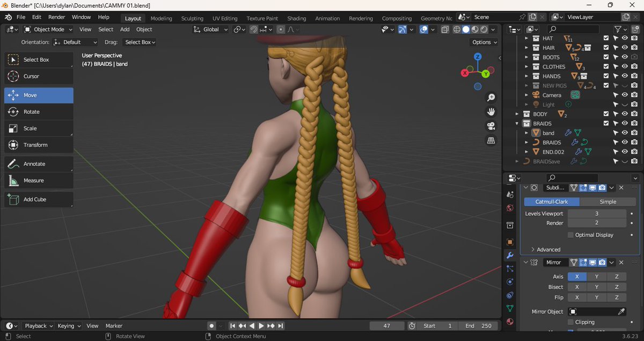644x341 pixels.
Task: Switch to the Shading workspace tab
Action: pyautogui.click(x=296, y=18)
